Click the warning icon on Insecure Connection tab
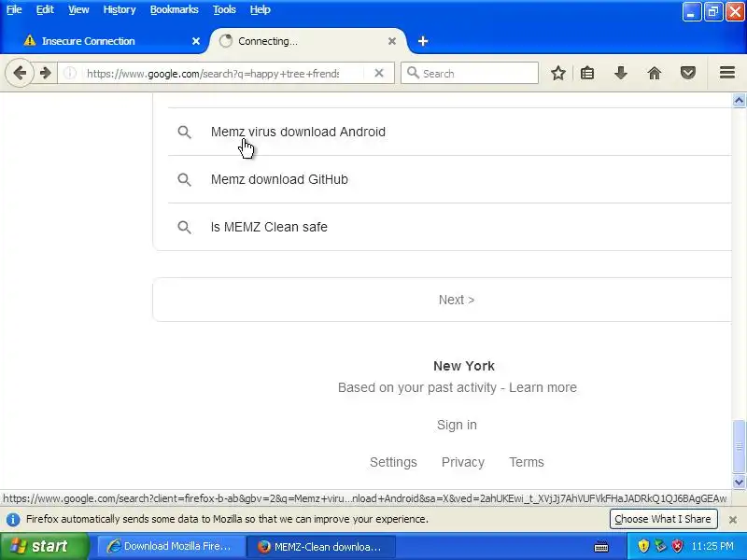This screenshot has width=747, height=560. tap(30, 40)
